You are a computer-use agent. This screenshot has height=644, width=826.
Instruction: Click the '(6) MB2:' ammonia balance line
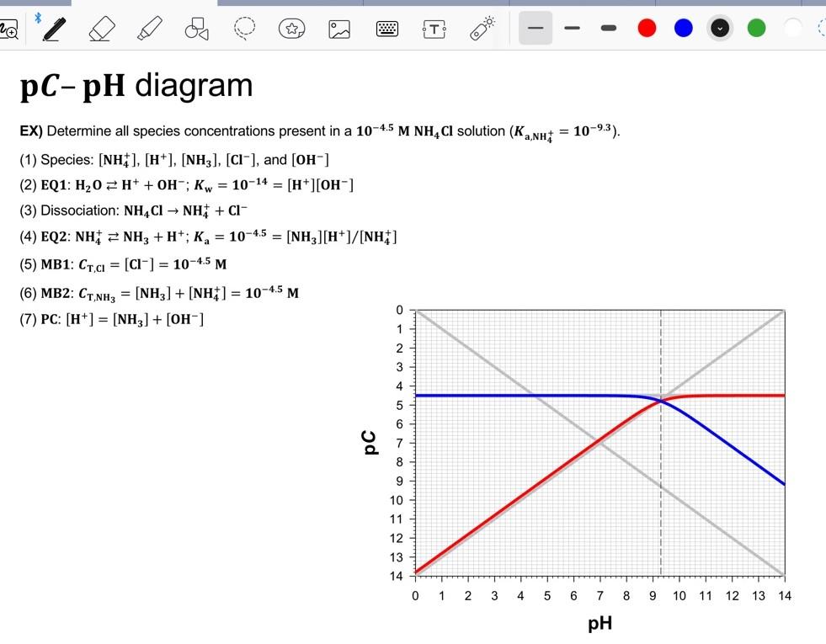159,293
